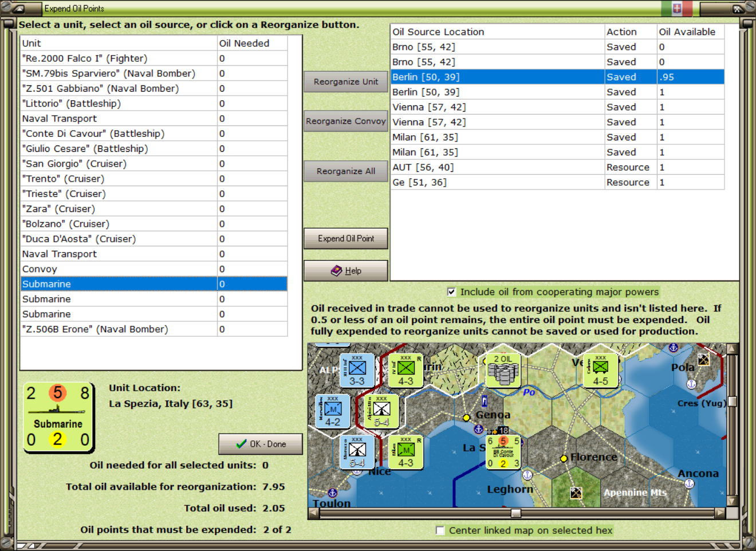Click the map scroll down arrow
Image resolution: width=756 pixels, height=551 pixels.
pyautogui.click(x=731, y=501)
